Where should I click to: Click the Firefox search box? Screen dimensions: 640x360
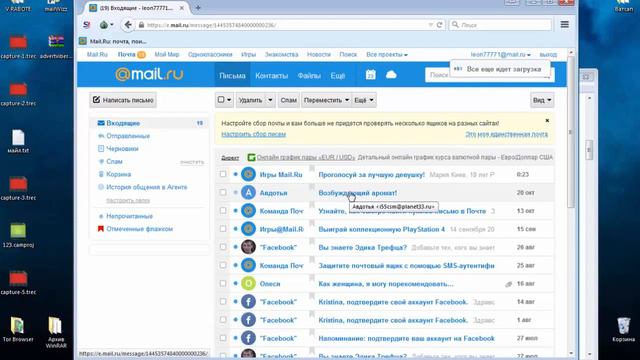point(501,25)
